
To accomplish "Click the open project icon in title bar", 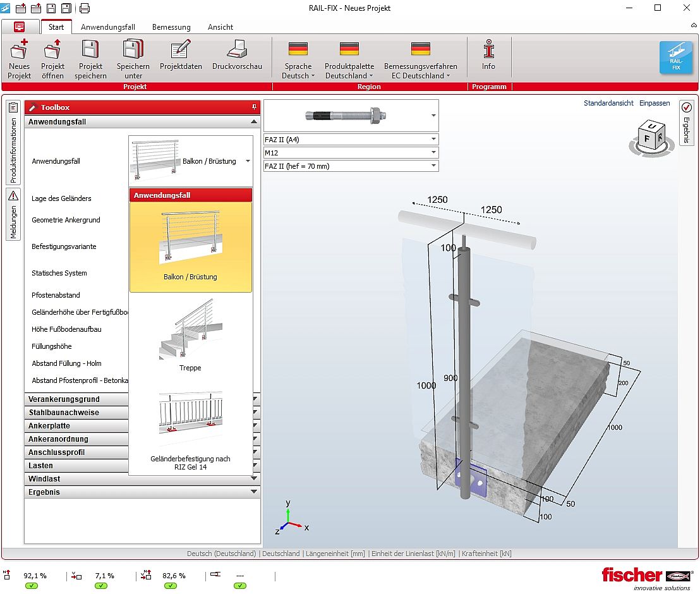I will coord(36,8).
